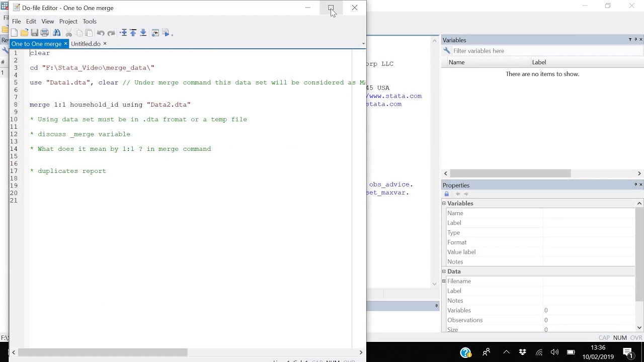Click the Toggle Bookmark toolbar icon
Image resolution: width=644 pixels, height=362 pixels.
[123, 33]
